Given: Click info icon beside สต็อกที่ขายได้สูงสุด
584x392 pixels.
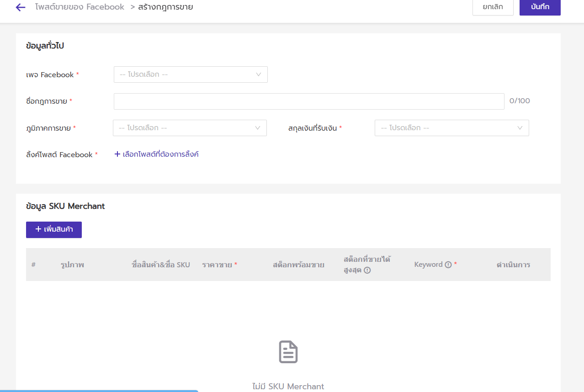Looking at the screenshot, I should pyautogui.click(x=367, y=270).
